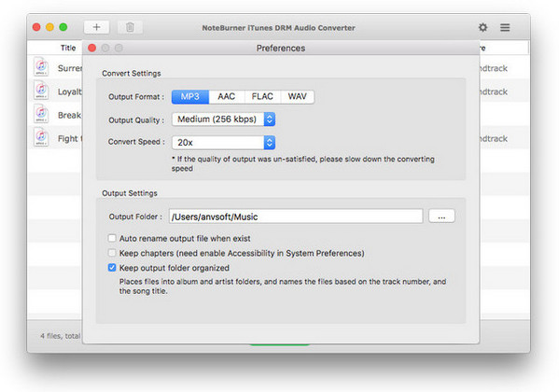Select FLAC output format
Image resolution: width=559 pixels, height=392 pixels.
pyautogui.click(x=262, y=97)
